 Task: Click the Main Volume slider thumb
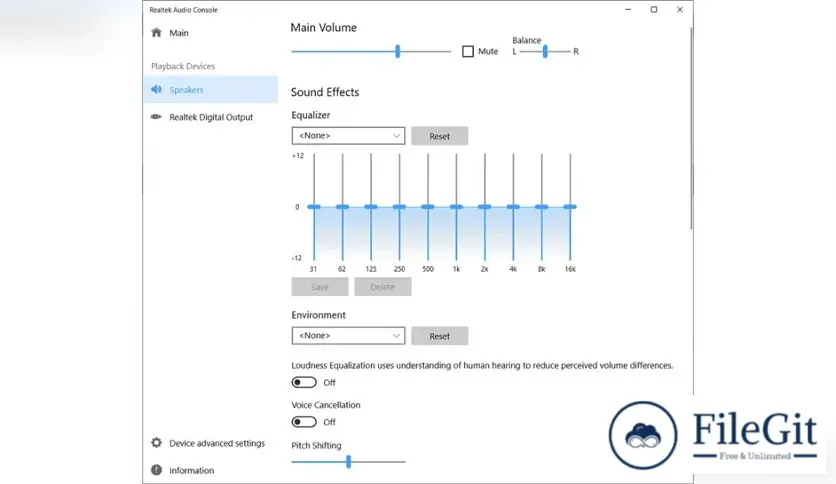coord(398,51)
